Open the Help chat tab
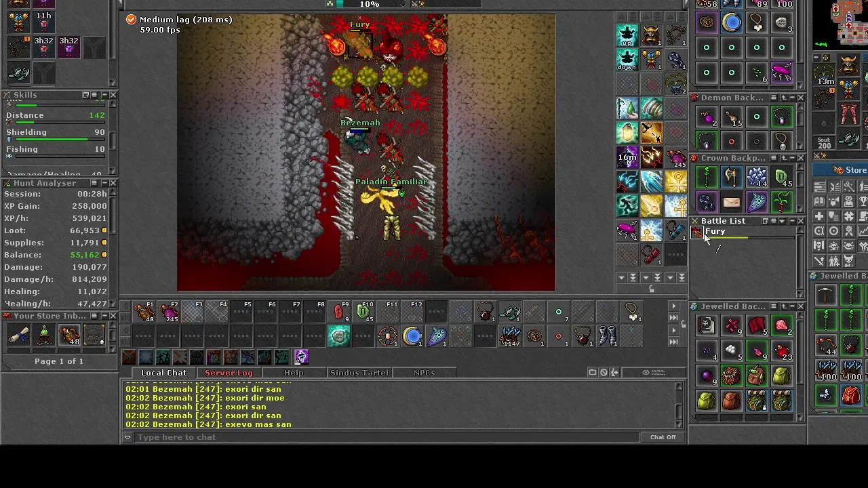 [294, 373]
